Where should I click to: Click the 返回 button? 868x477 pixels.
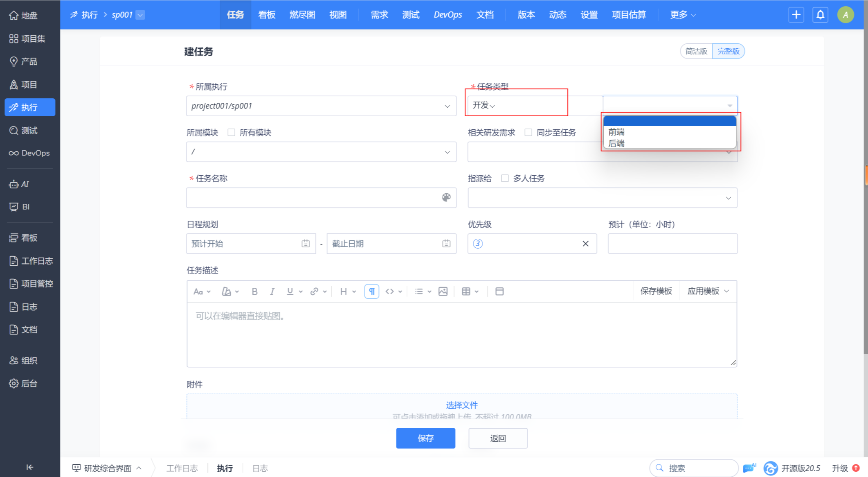tap(498, 438)
